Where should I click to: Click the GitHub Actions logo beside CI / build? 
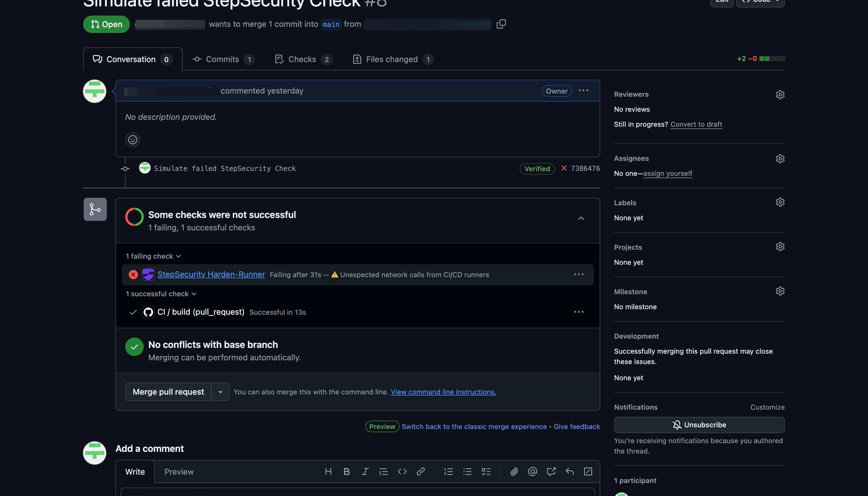coord(148,312)
